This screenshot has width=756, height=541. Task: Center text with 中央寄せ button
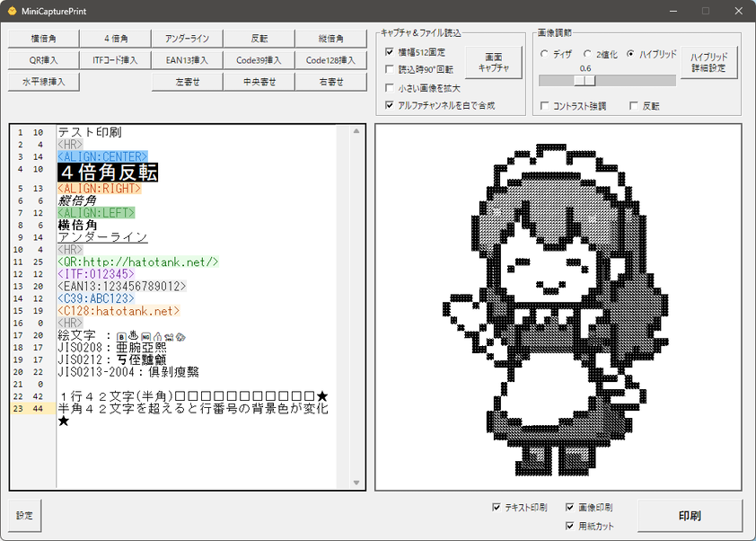click(x=259, y=82)
